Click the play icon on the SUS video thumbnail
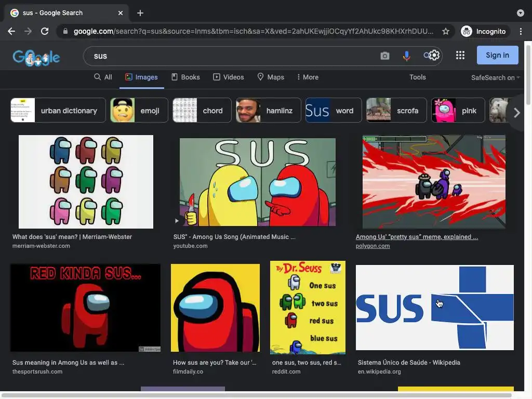 click(177, 221)
